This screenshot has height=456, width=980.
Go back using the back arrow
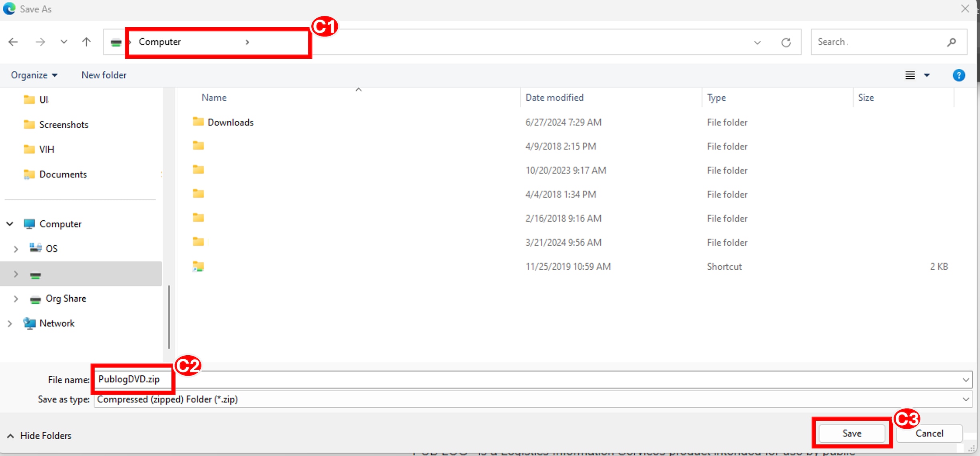click(13, 42)
